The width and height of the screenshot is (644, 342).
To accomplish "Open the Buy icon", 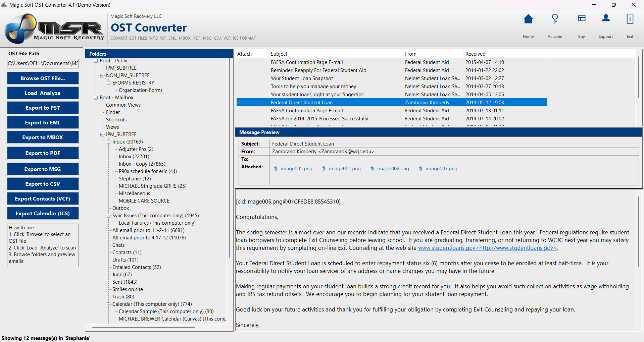I will [x=582, y=18].
